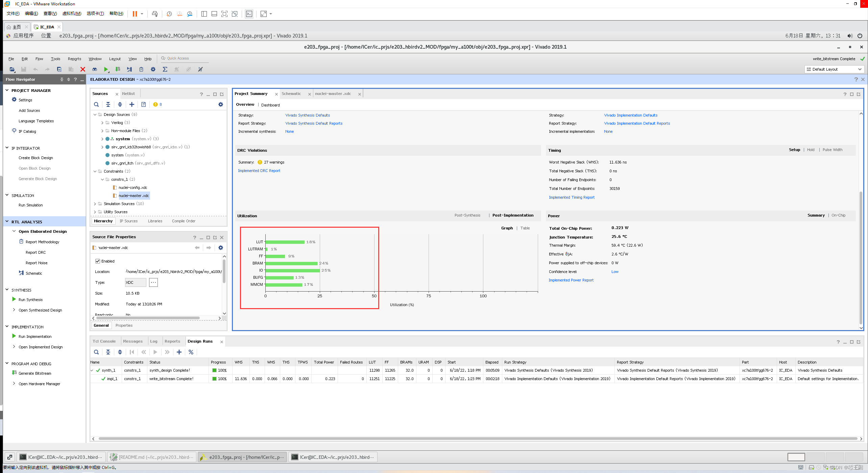Switch Timing view to Hold
Image resolution: width=868 pixels, height=473 pixels.
(x=811, y=150)
